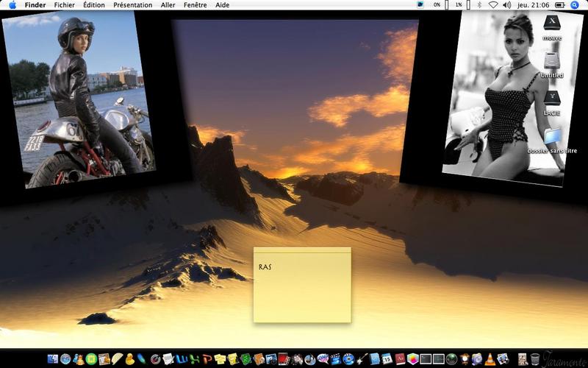Expand the Apple menu
Screen dimensions: 588x368
(x=12, y=5)
